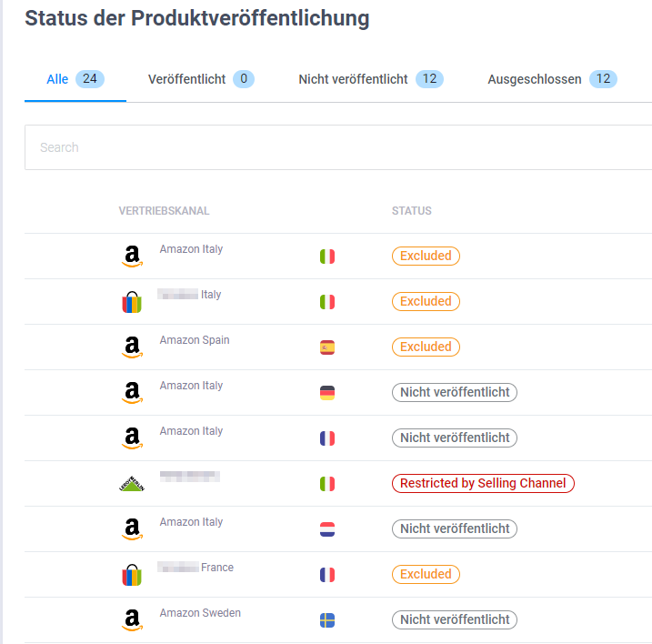Click the Amazon logo beside Amazon Sweden
The height and width of the screenshot is (644, 652).
click(132, 620)
